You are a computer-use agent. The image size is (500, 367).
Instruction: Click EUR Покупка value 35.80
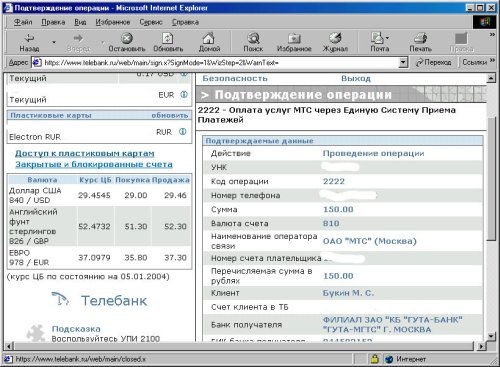click(136, 258)
